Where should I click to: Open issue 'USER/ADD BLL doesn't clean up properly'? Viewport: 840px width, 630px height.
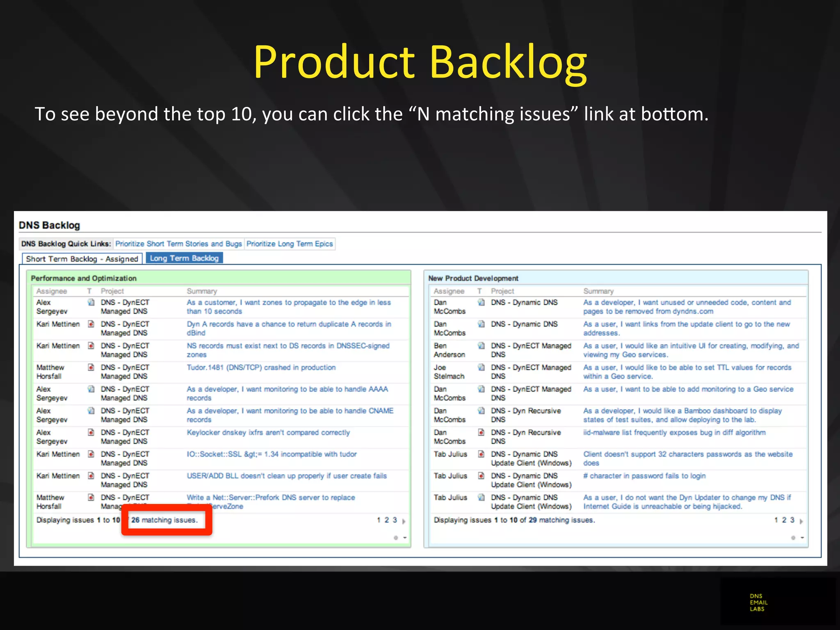coord(287,476)
